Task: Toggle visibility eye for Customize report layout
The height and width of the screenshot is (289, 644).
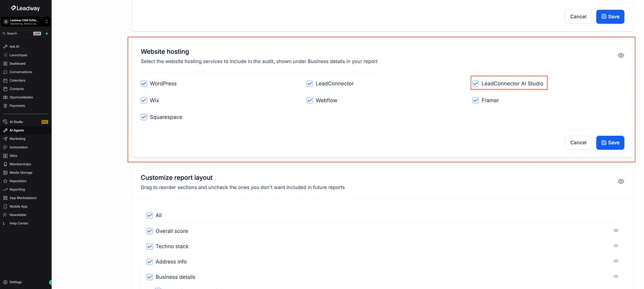Action: pos(621,181)
